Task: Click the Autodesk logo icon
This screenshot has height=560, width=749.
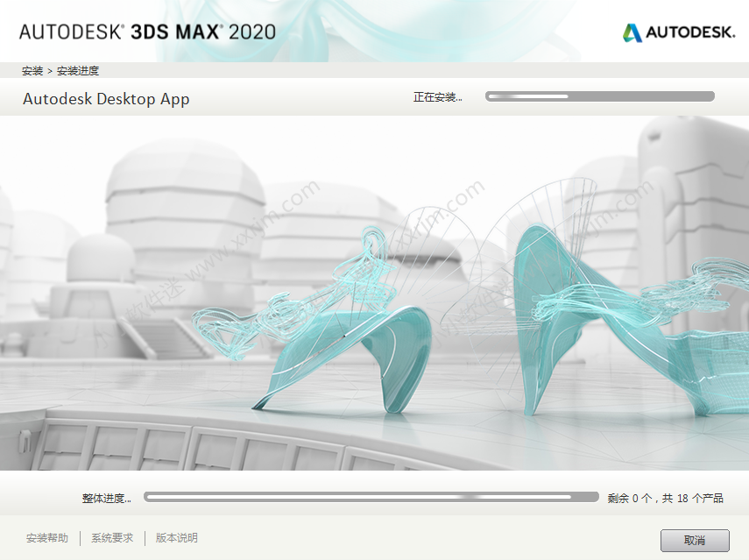Action: click(632, 32)
